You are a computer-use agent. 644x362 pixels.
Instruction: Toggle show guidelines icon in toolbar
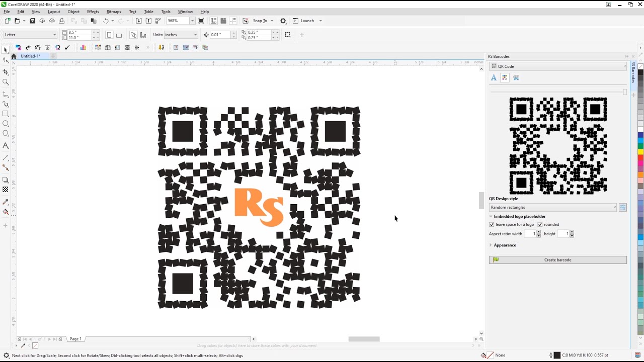(x=233, y=21)
